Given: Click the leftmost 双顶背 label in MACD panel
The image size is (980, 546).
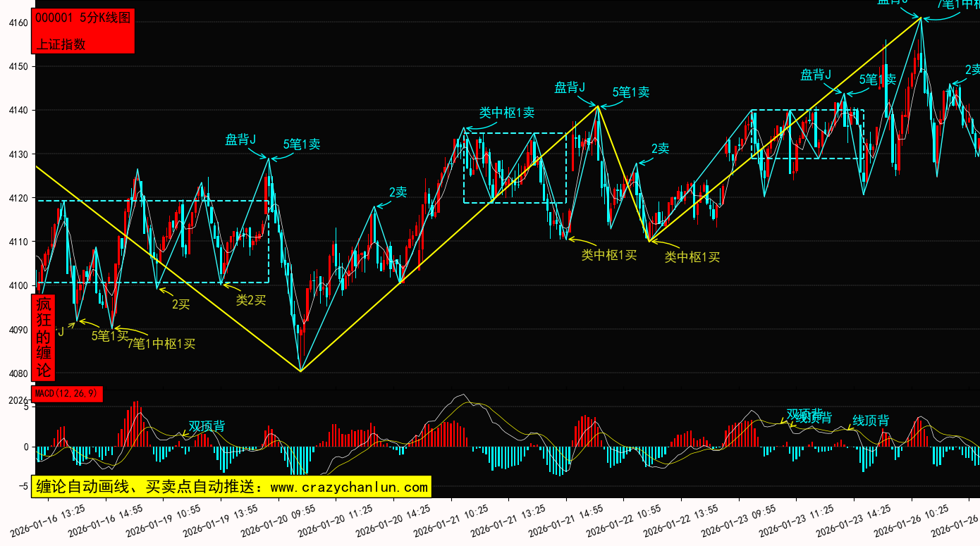Looking at the screenshot, I should point(207,426).
